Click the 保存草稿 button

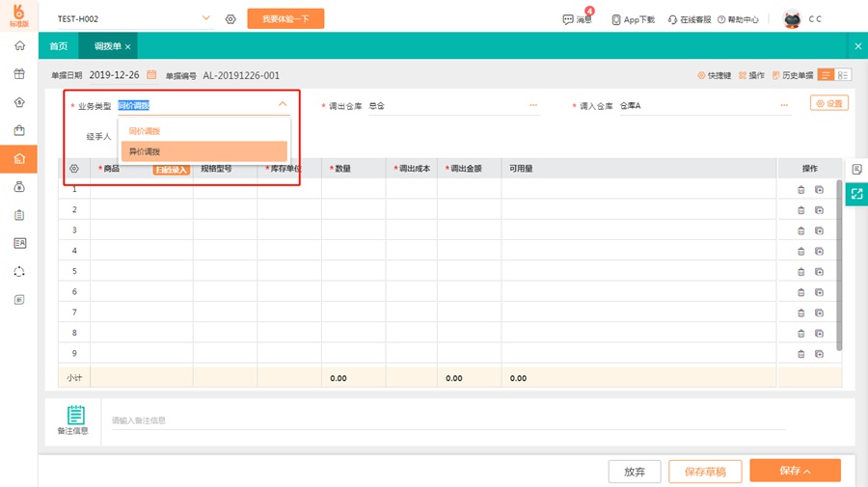[x=705, y=472]
